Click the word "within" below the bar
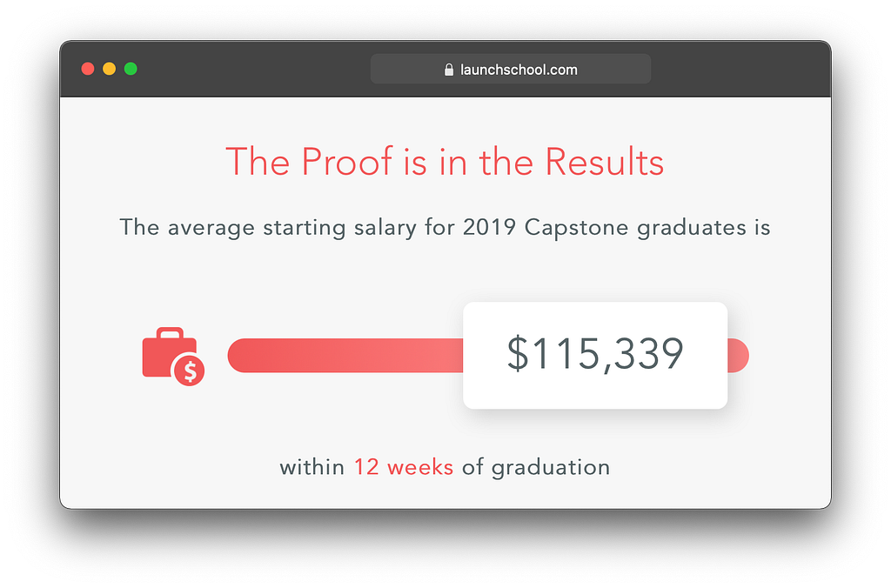 tap(312, 467)
